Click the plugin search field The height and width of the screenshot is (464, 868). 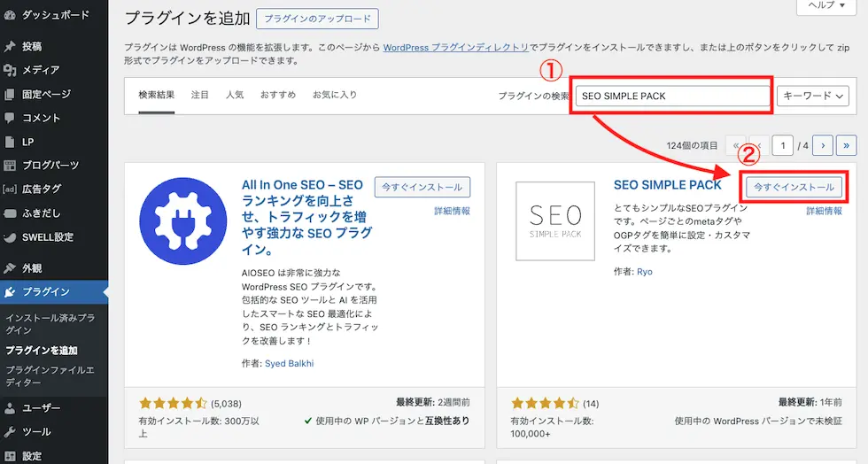672,96
